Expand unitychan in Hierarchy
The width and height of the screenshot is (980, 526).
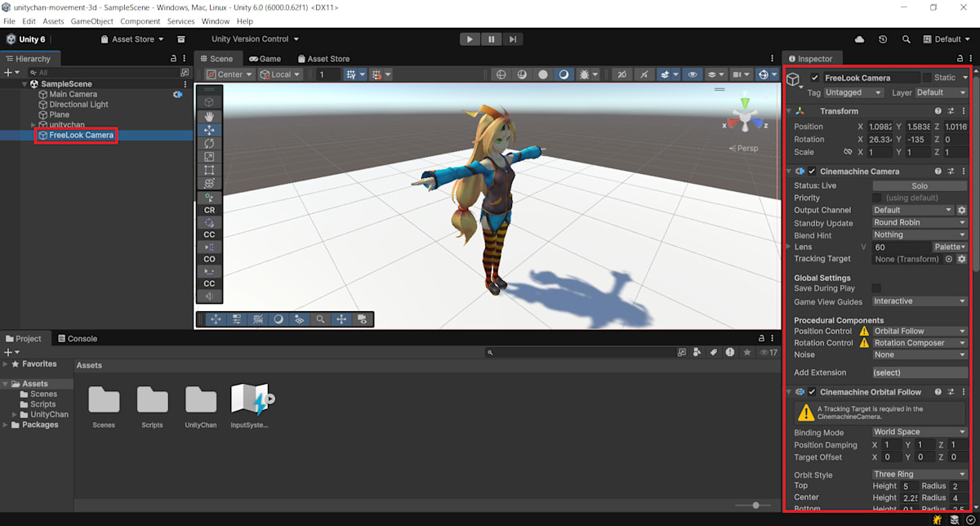pyautogui.click(x=33, y=125)
